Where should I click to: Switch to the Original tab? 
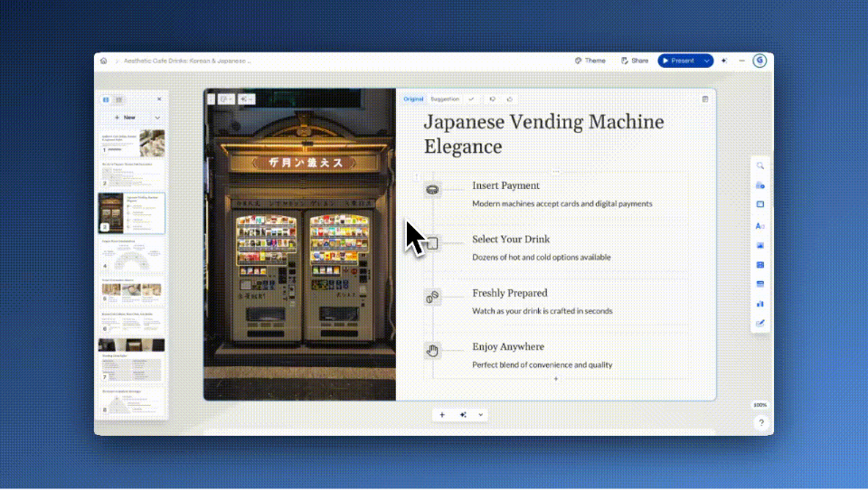coord(413,99)
